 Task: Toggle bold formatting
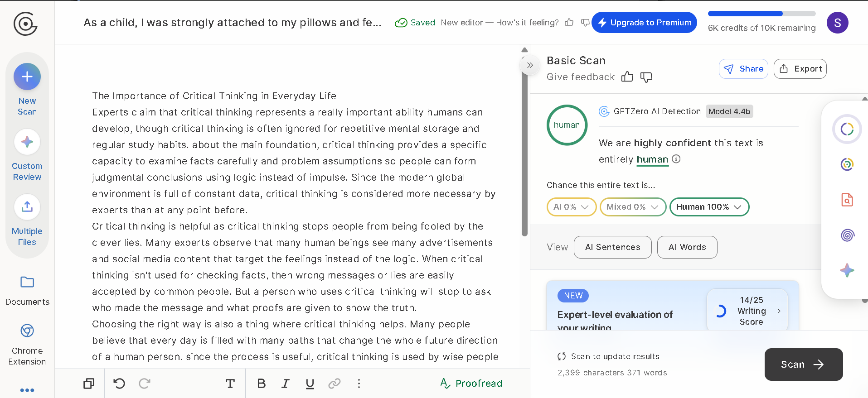coord(262,384)
